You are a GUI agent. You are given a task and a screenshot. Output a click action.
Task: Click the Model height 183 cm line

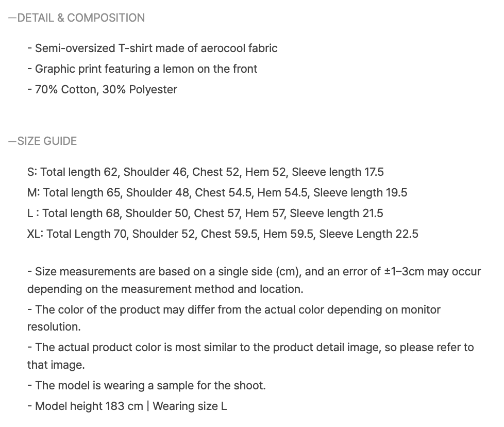(x=127, y=406)
